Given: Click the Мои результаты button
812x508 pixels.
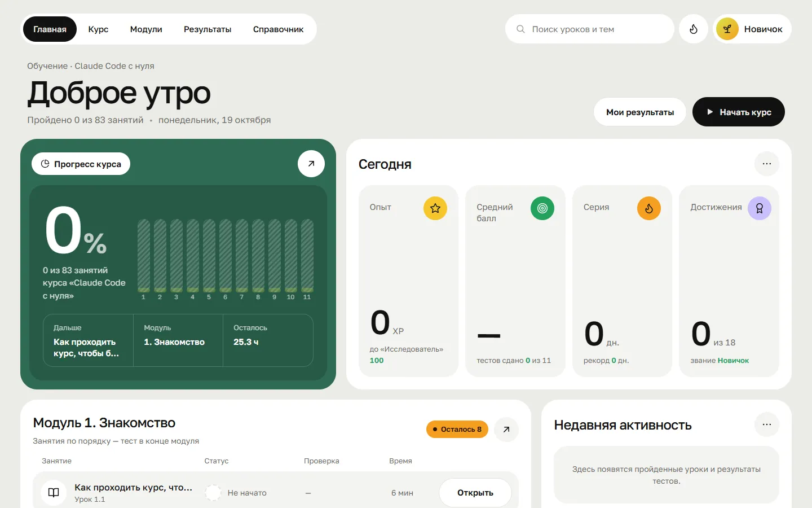Looking at the screenshot, I should click(x=640, y=112).
